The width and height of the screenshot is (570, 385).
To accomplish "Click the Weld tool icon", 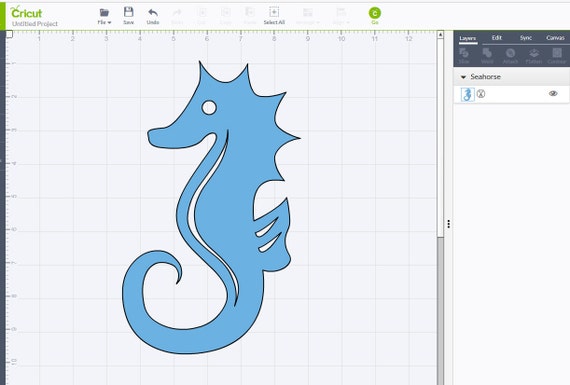I will (x=487, y=53).
